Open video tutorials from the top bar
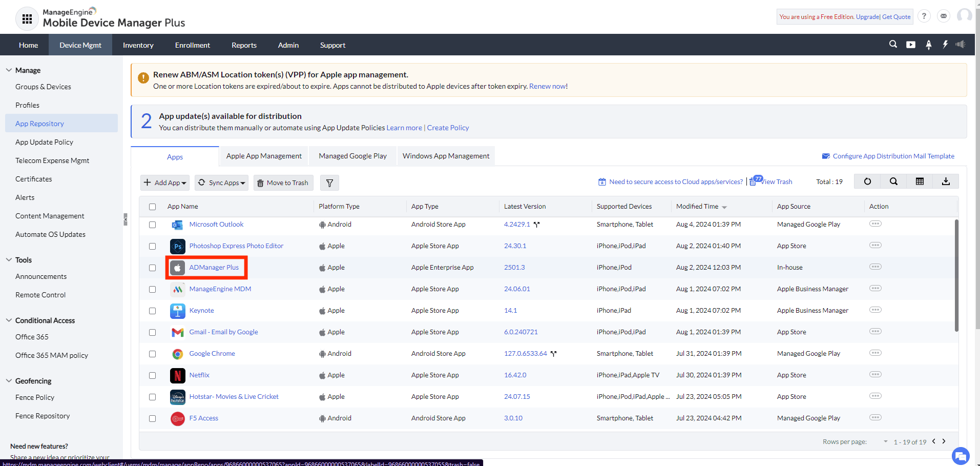This screenshot has width=980, height=466. click(x=910, y=45)
